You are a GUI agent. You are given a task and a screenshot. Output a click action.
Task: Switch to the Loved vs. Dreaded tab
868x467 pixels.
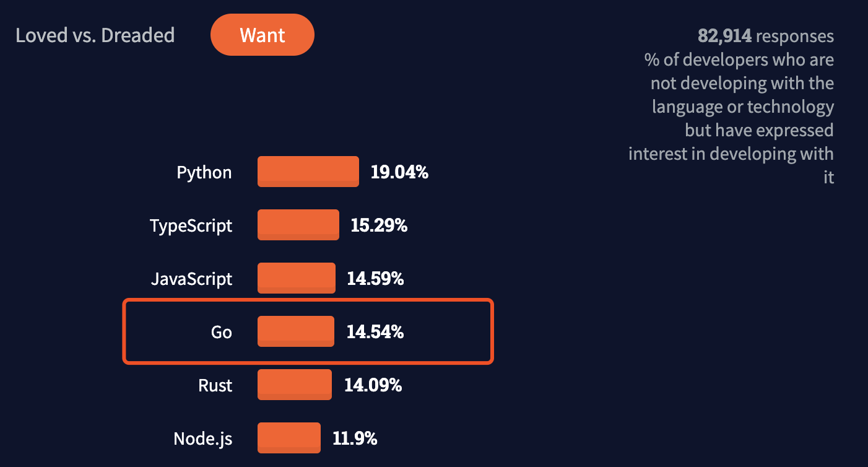[x=95, y=35]
